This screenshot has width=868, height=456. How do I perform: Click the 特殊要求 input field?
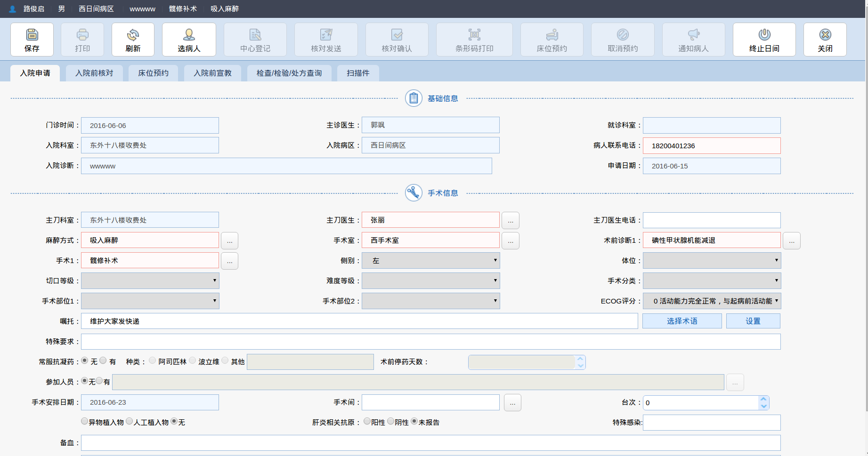431,342
